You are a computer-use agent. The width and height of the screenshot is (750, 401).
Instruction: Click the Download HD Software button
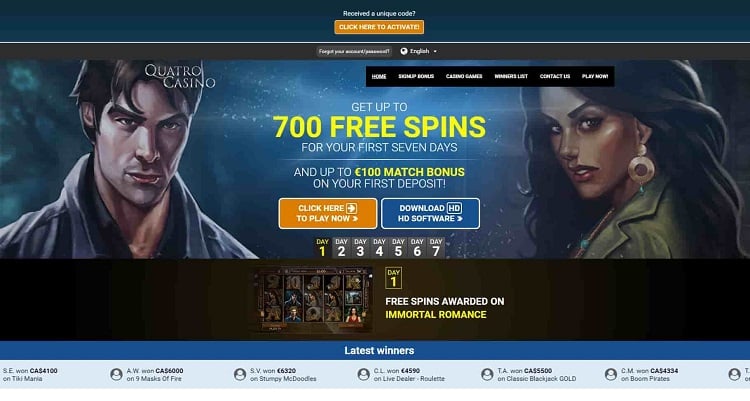click(x=430, y=213)
